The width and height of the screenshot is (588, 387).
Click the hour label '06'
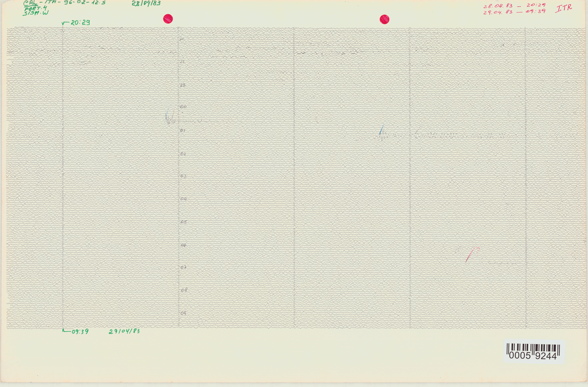coord(184,245)
